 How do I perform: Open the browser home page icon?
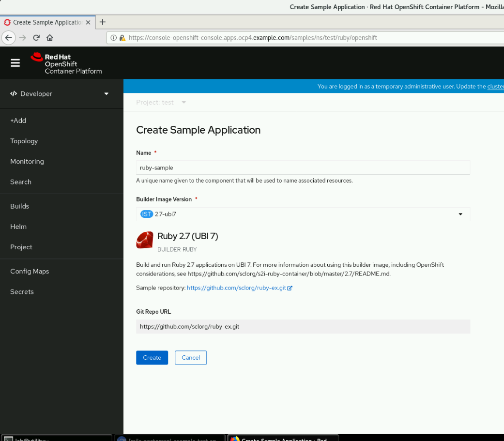coord(50,38)
